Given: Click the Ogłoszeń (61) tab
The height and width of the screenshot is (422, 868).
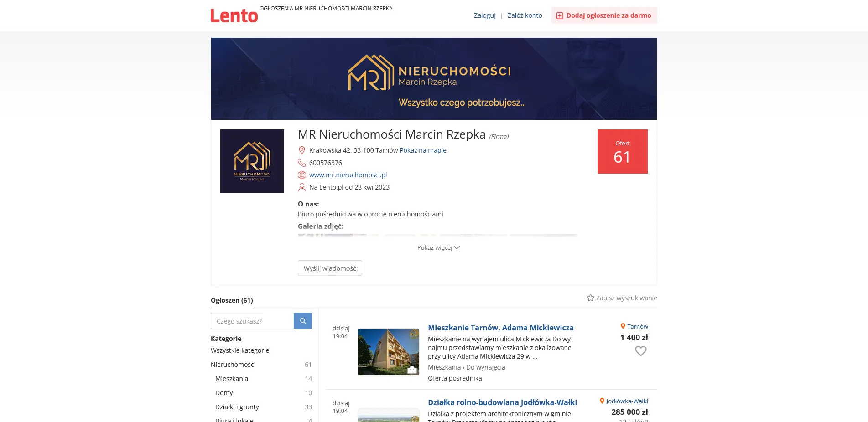Looking at the screenshot, I should coord(232,300).
